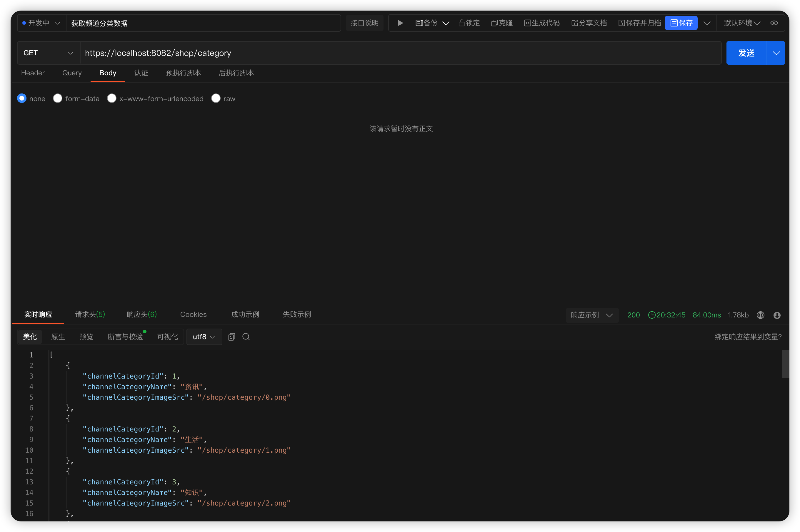Viewport: 800px width, 532px height.
Task: Click the API name field 获取频道分类数据
Action: coord(203,23)
